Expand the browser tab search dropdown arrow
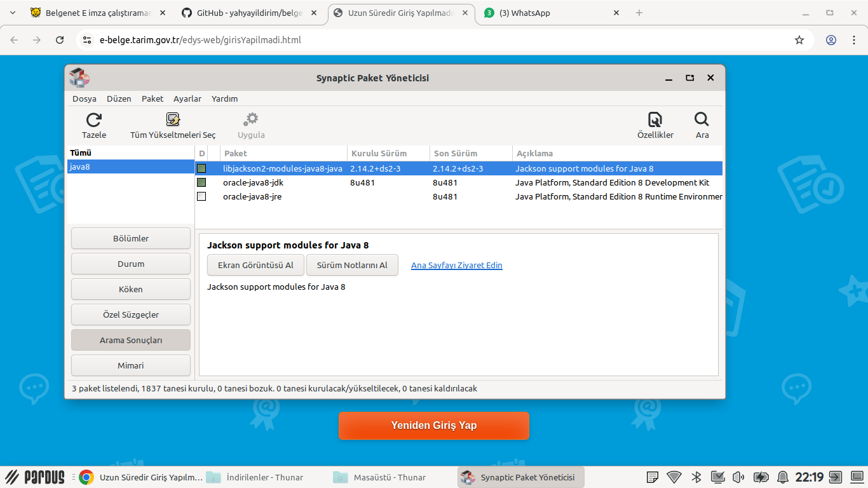 click(x=13, y=13)
